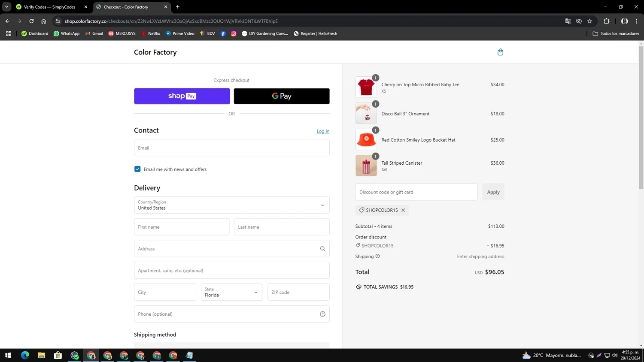Focus the Apartment, suite, etc. field
This screenshot has width=644, height=362.
point(232,271)
